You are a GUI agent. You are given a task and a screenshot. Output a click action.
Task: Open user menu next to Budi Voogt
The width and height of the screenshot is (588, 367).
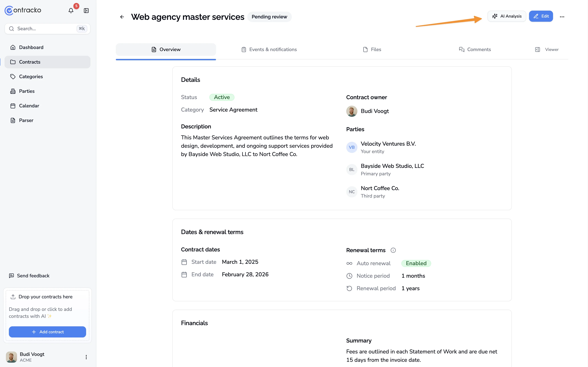tap(86, 357)
